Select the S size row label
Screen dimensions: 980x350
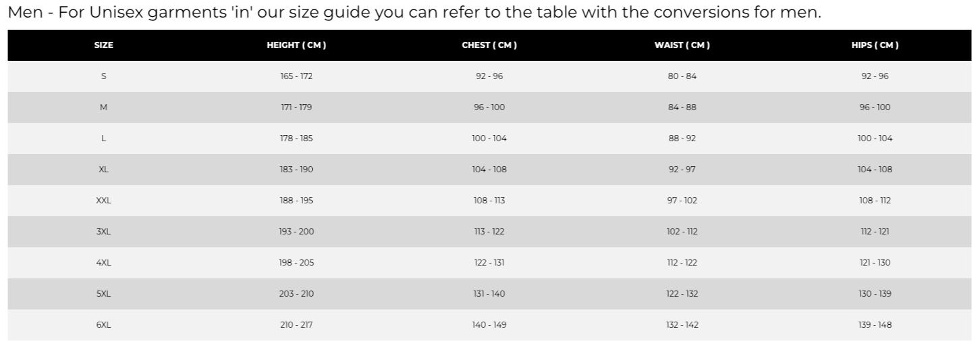[x=103, y=76]
